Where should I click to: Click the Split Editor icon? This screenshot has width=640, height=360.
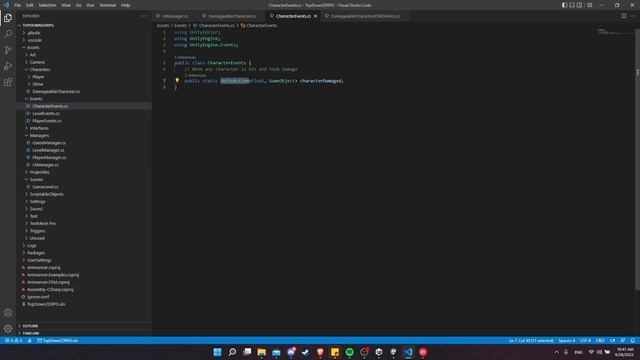click(624, 16)
